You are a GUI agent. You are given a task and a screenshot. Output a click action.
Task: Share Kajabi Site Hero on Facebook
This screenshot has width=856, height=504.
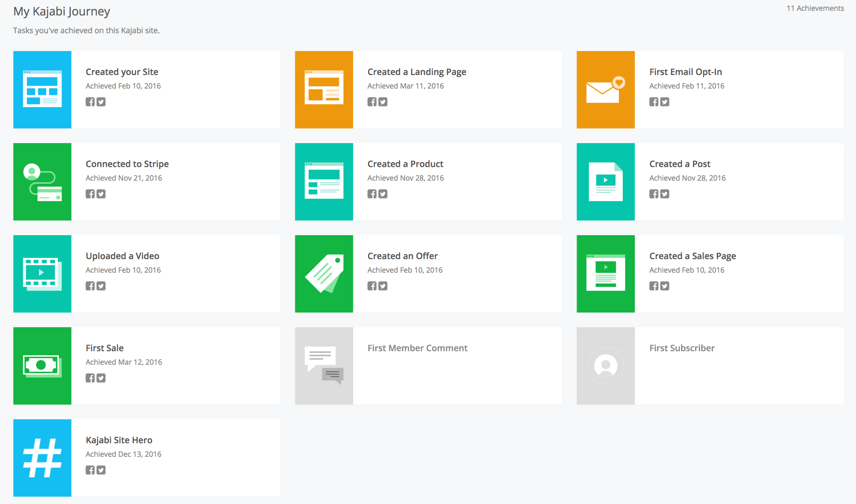click(x=90, y=470)
